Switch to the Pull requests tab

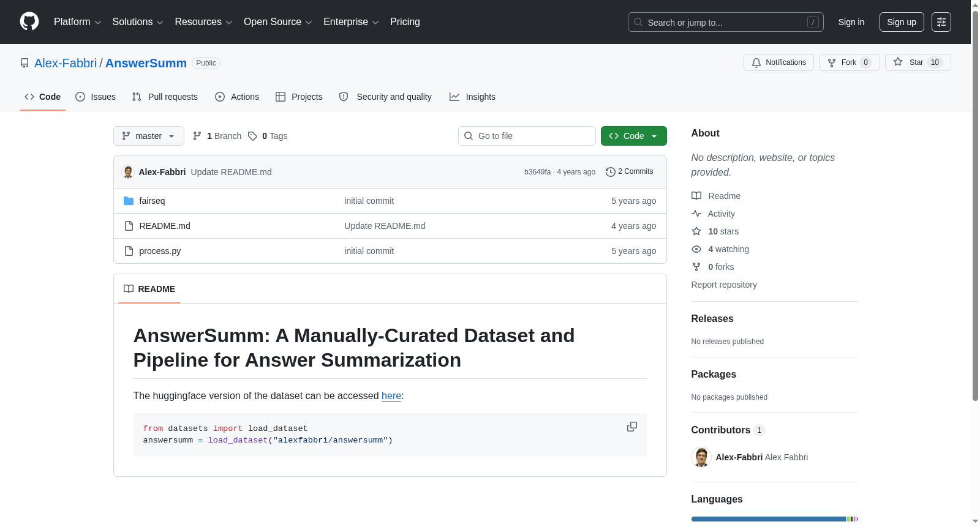point(165,97)
